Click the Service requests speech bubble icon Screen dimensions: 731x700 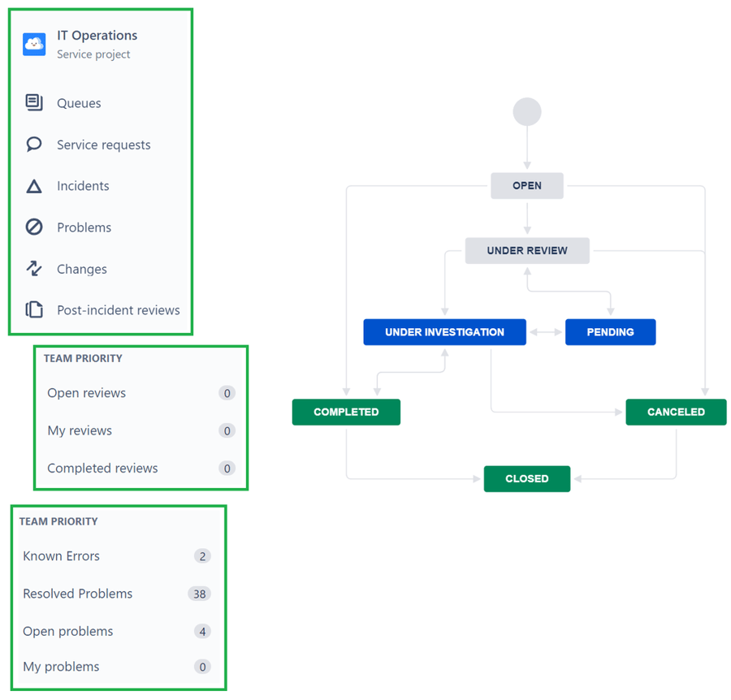tap(32, 145)
